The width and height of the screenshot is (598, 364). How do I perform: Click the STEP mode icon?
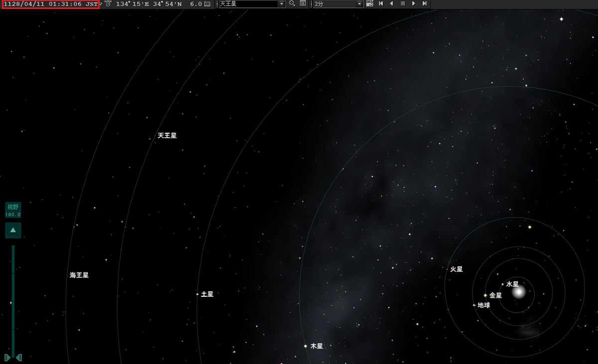(370, 3)
